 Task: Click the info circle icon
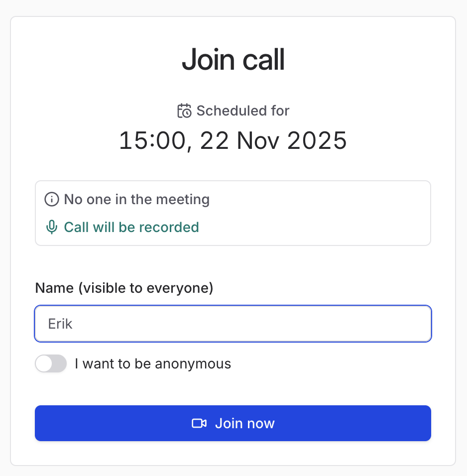click(51, 200)
